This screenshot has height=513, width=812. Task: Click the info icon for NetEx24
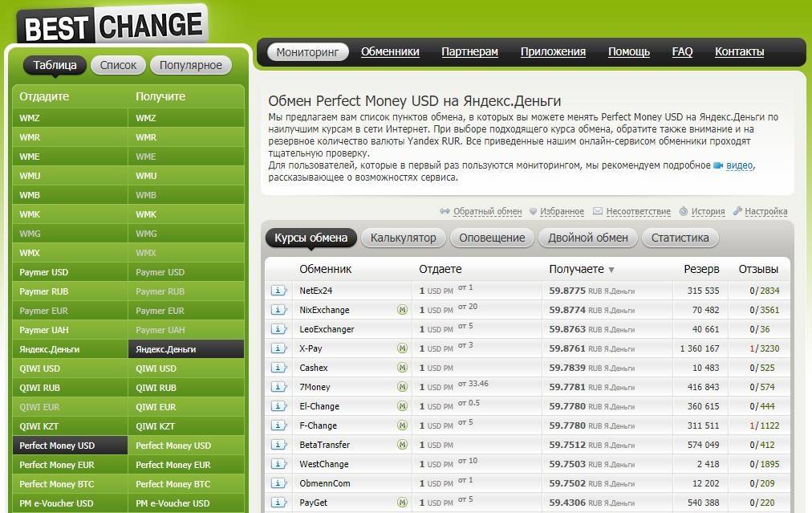[x=278, y=291]
